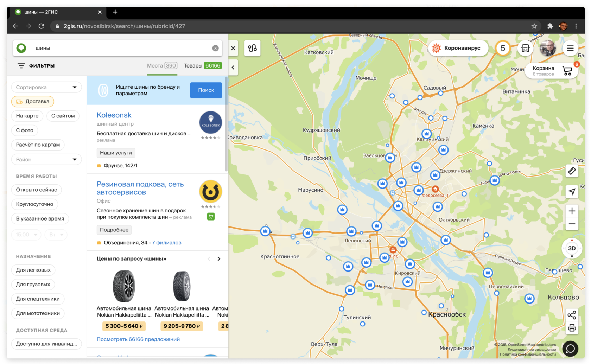Click the orange circle with number 5
Image resolution: width=591 pixels, height=364 pixels.
[503, 48]
